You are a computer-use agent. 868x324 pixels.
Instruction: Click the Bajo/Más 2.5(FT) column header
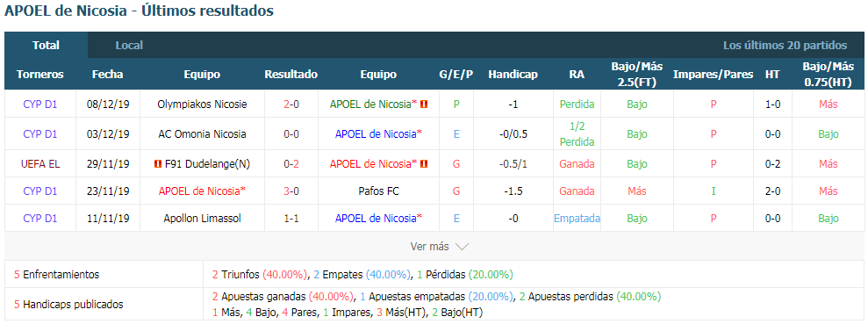coord(636,75)
